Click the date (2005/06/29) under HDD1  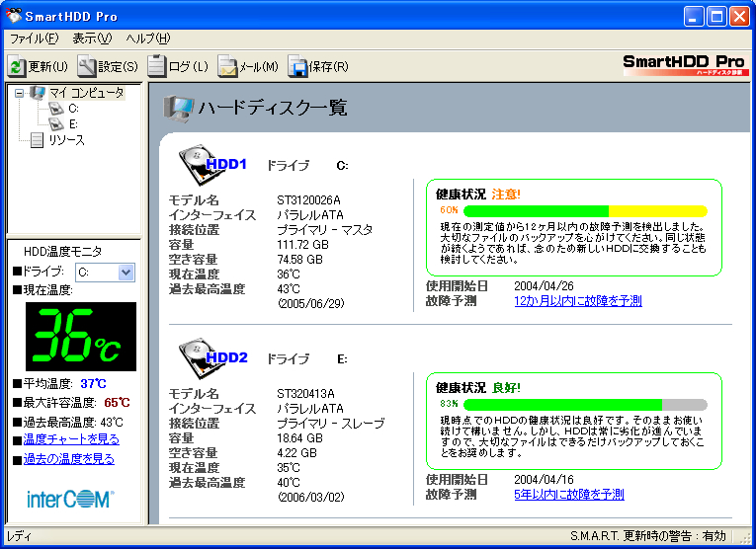coord(311,304)
